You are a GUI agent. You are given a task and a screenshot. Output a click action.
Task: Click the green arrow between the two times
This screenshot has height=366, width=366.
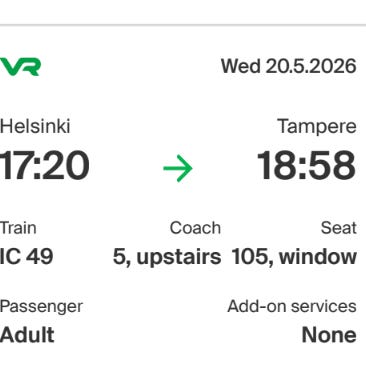click(x=178, y=168)
